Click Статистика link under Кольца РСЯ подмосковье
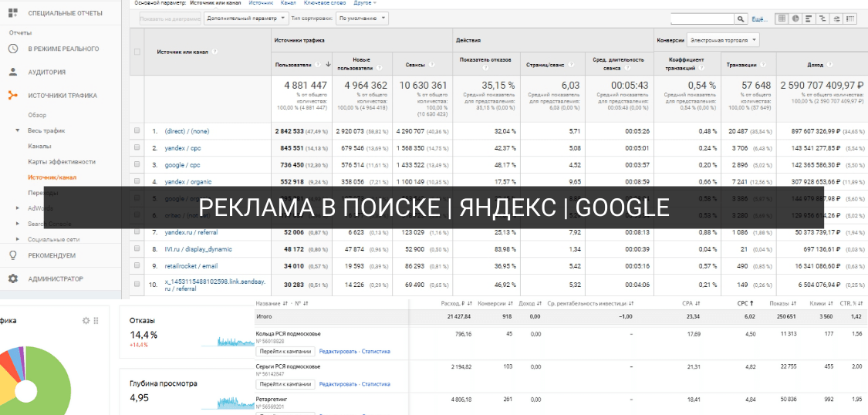868x415 pixels. (376, 352)
